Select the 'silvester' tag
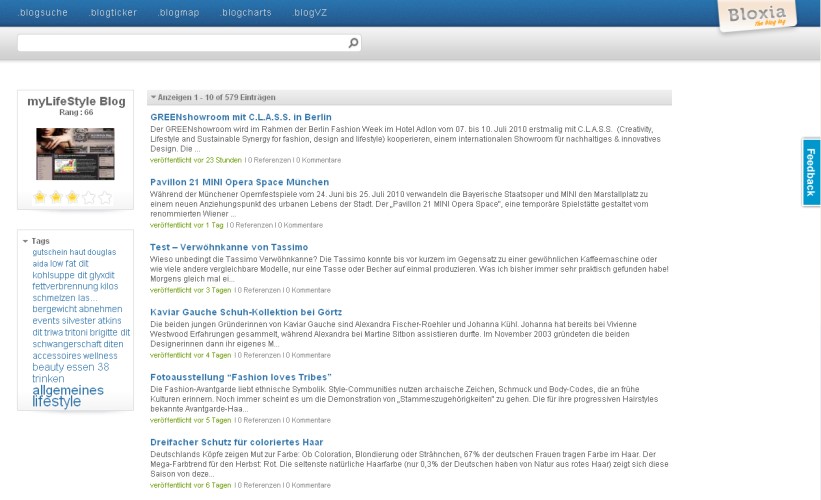Screen dimensions: 821x500 click(79, 321)
